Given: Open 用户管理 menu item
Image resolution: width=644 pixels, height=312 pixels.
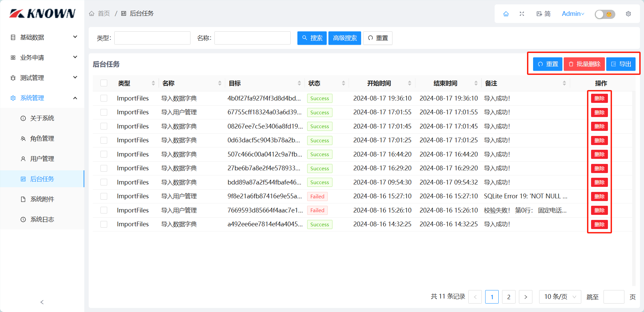Looking at the screenshot, I should point(42,159).
